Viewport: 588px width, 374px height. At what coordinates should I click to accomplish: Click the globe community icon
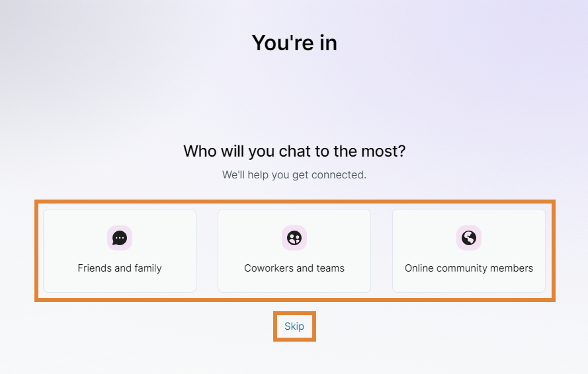point(469,238)
